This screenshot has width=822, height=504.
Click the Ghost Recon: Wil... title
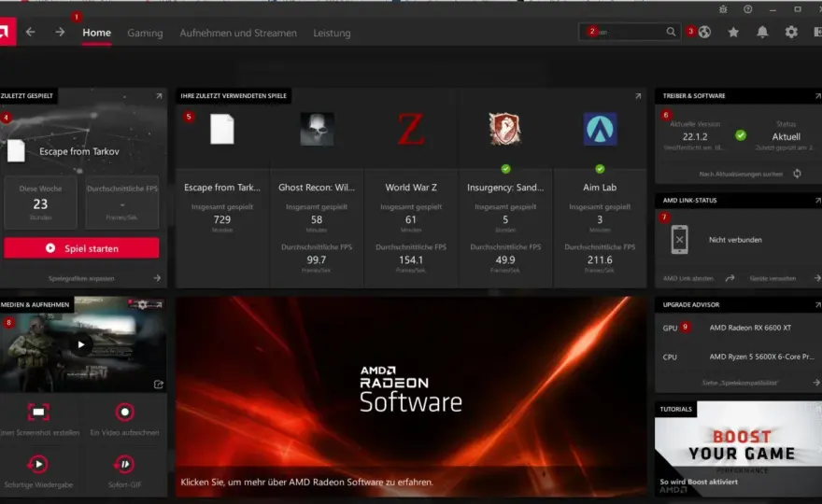pos(317,187)
